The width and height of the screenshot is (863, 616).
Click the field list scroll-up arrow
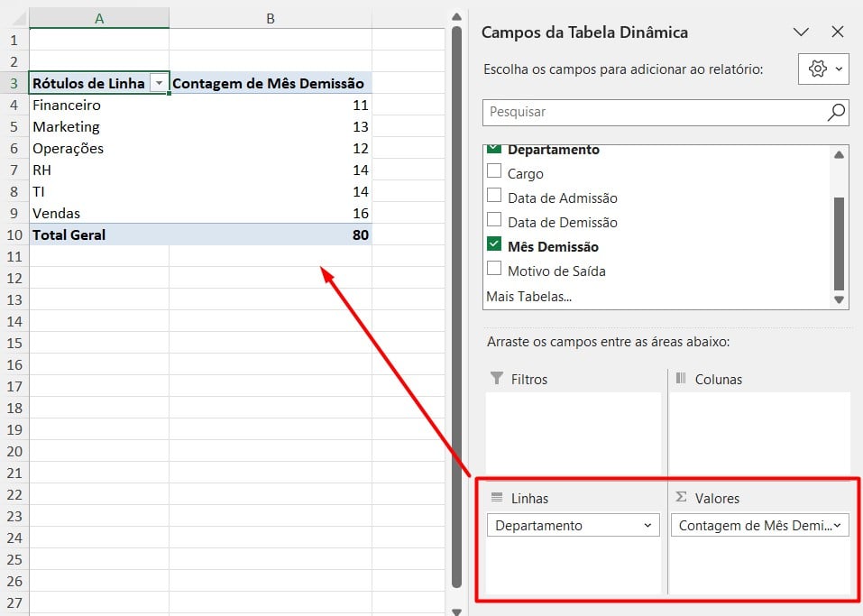click(839, 155)
